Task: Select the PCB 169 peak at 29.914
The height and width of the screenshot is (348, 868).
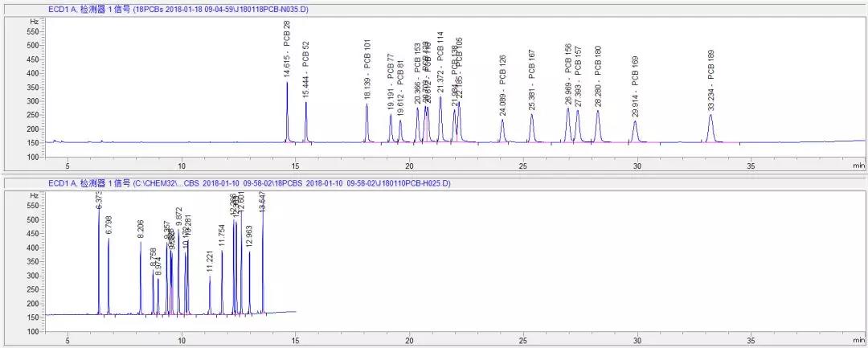Action: pos(635,130)
